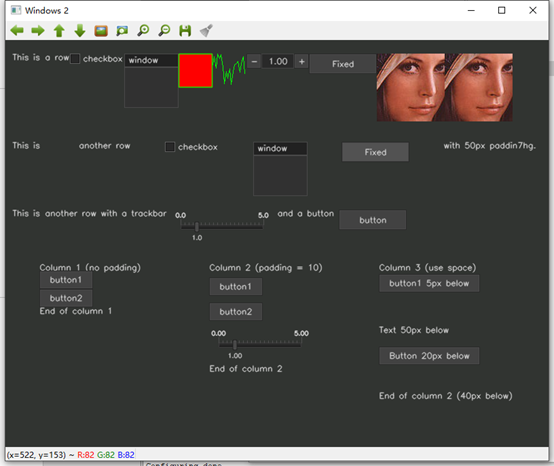Image resolution: width=554 pixels, height=466 pixels.
Task: Click the text 'End of column 1'
Action: click(x=76, y=311)
